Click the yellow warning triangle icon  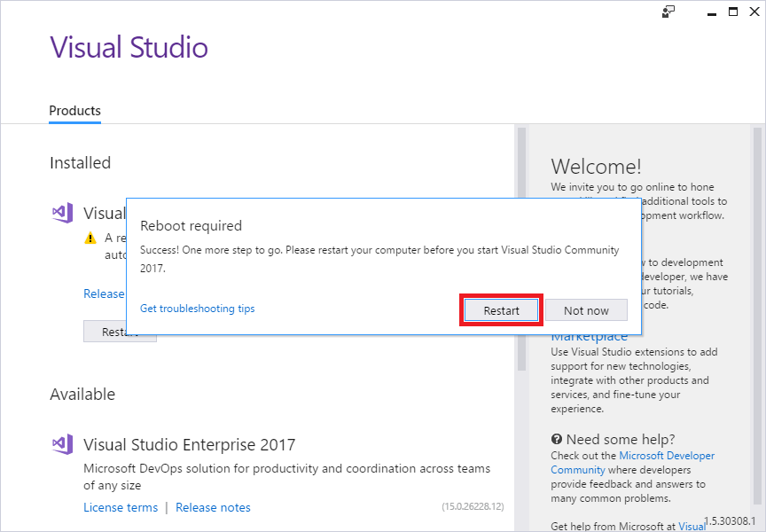point(90,238)
